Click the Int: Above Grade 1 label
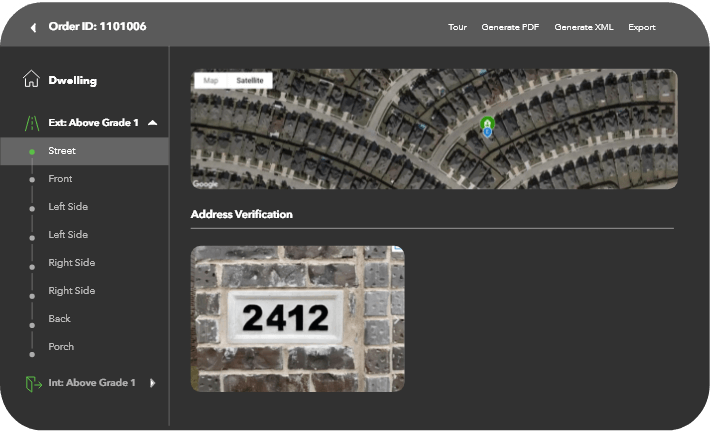 coord(92,383)
